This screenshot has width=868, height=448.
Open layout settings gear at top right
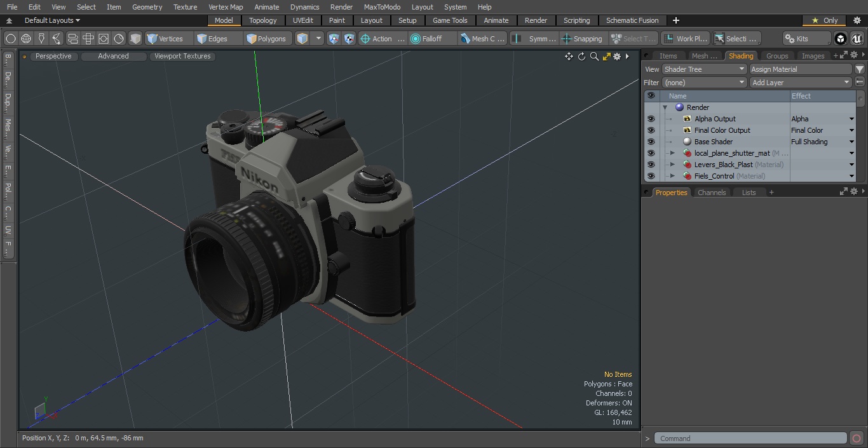click(x=857, y=20)
